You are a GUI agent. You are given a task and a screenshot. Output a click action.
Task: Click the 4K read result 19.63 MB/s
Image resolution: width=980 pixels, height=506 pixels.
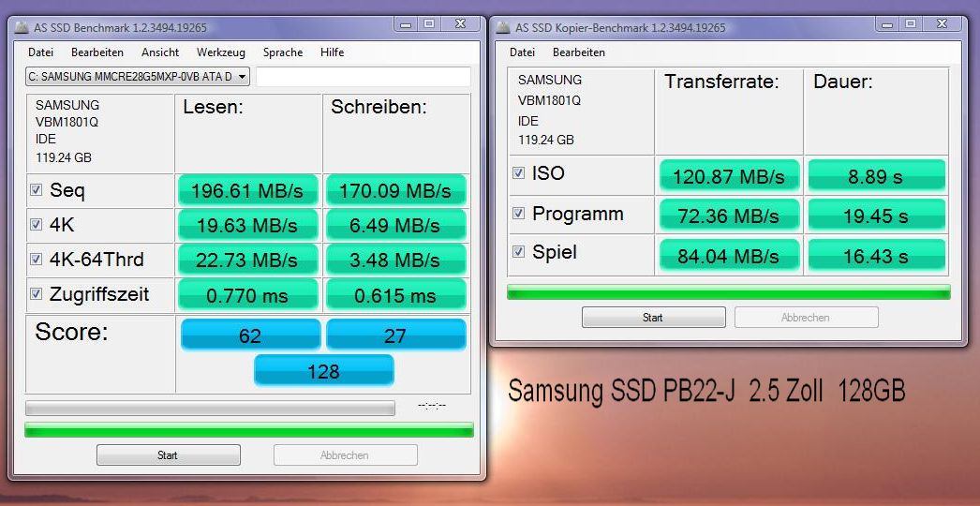(x=249, y=225)
